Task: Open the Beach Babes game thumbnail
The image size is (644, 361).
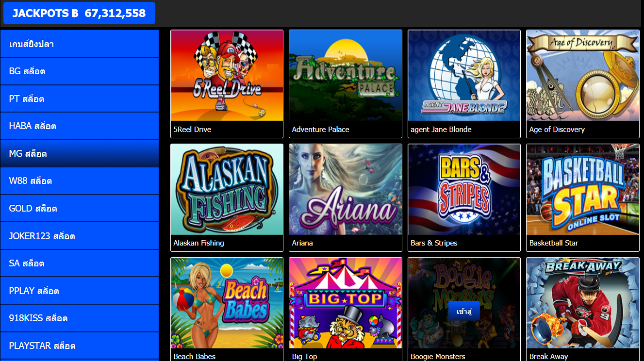Action: (227, 303)
